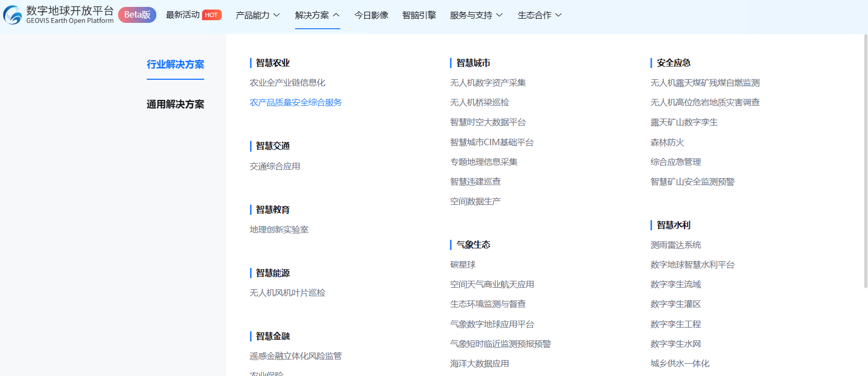Click the 安全应急 category heading
The height and width of the screenshot is (376, 868).
[x=674, y=63]
